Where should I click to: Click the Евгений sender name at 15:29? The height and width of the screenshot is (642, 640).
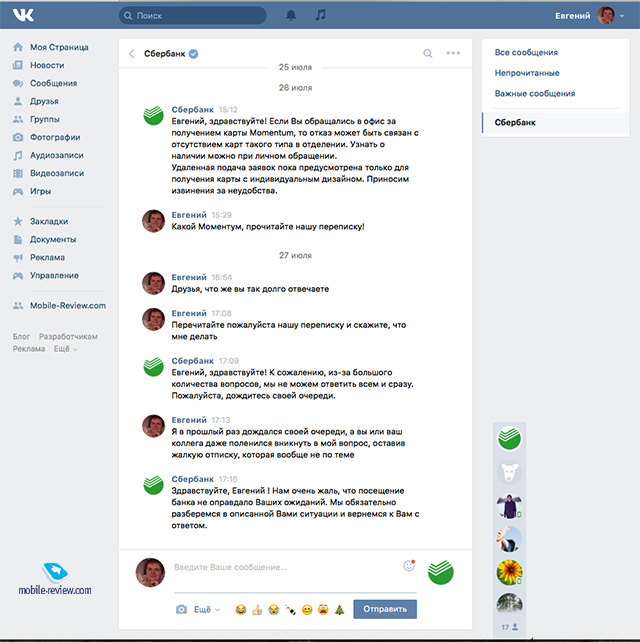[x=189, y=215]
